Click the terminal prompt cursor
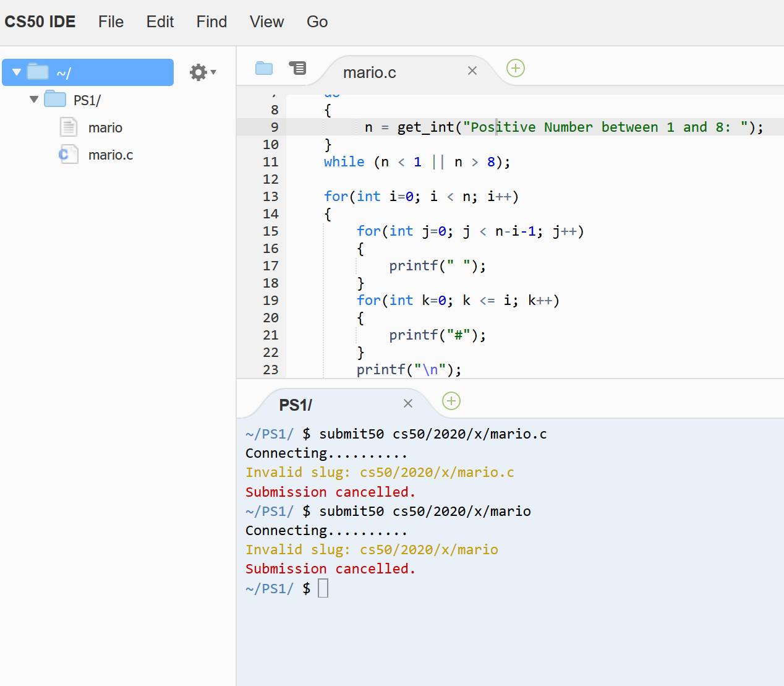Viewport: 784px width, 686px height. 323,588
